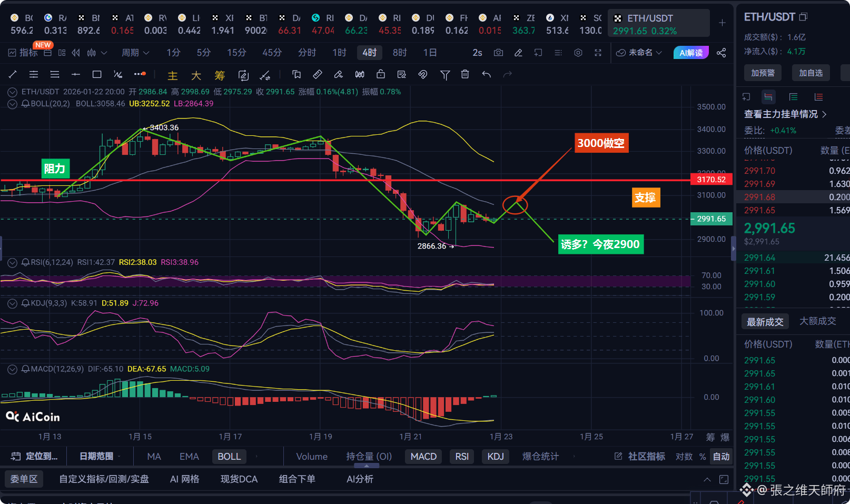Toggle the 自动 order book mode
This screenshot has height=504, width=850.
pos(721,457)
